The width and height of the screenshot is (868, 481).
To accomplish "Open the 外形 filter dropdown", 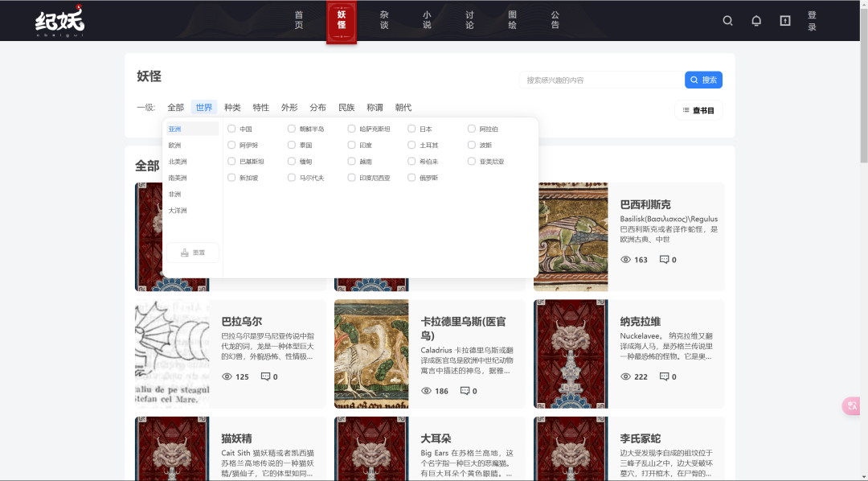I will click(x=289, y=108).
